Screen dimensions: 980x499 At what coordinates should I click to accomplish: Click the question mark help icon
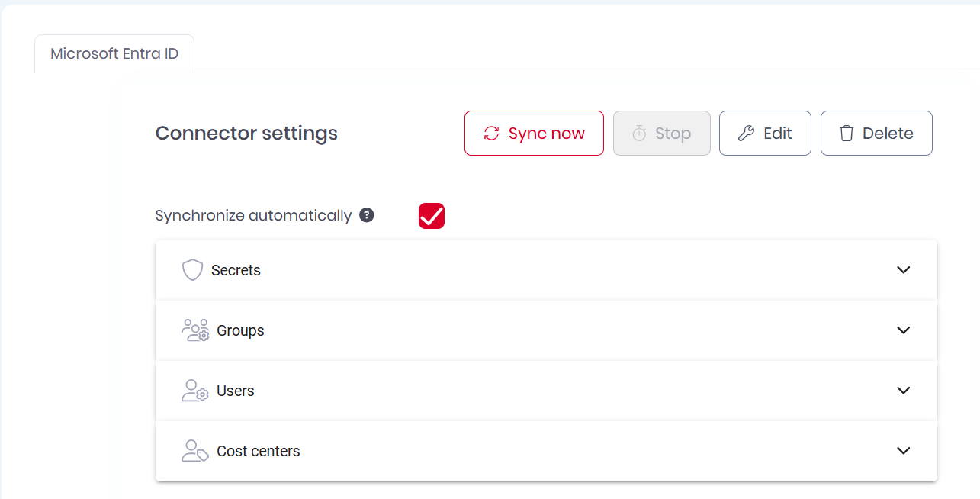pyautogui.click(x=367, y=215)
